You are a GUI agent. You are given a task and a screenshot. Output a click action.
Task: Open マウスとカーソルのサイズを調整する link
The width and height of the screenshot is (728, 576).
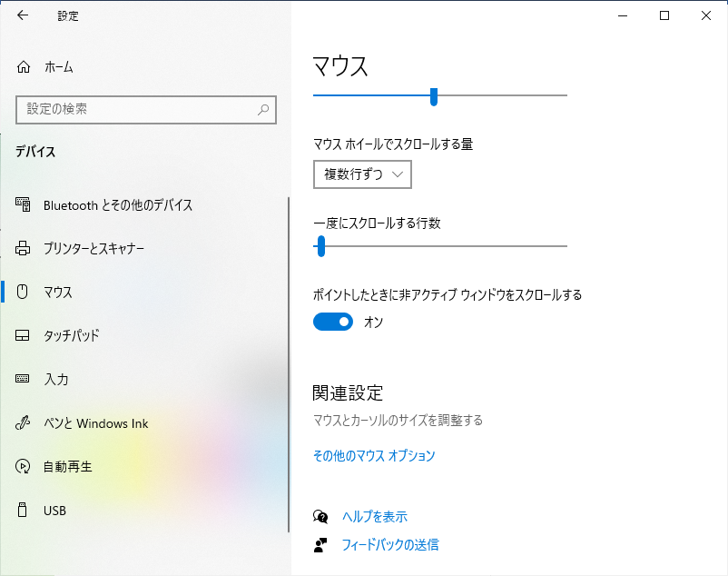point(398,421)
